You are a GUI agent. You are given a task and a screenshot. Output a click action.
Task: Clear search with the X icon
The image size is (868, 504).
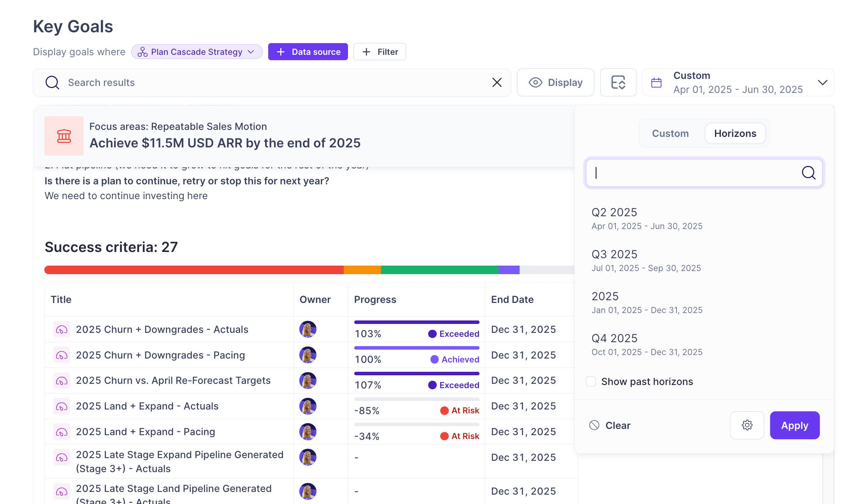(497, 82)
